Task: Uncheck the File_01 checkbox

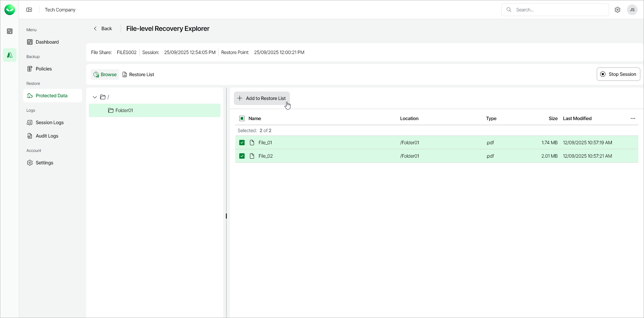Action: point(242,143)
